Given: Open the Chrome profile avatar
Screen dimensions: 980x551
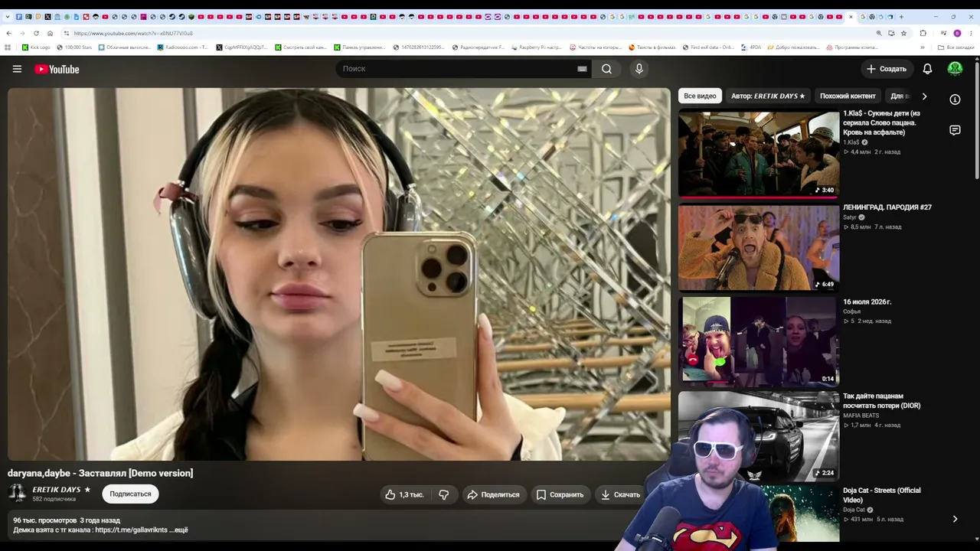Looking at the screenshot, I should [957, 33].
